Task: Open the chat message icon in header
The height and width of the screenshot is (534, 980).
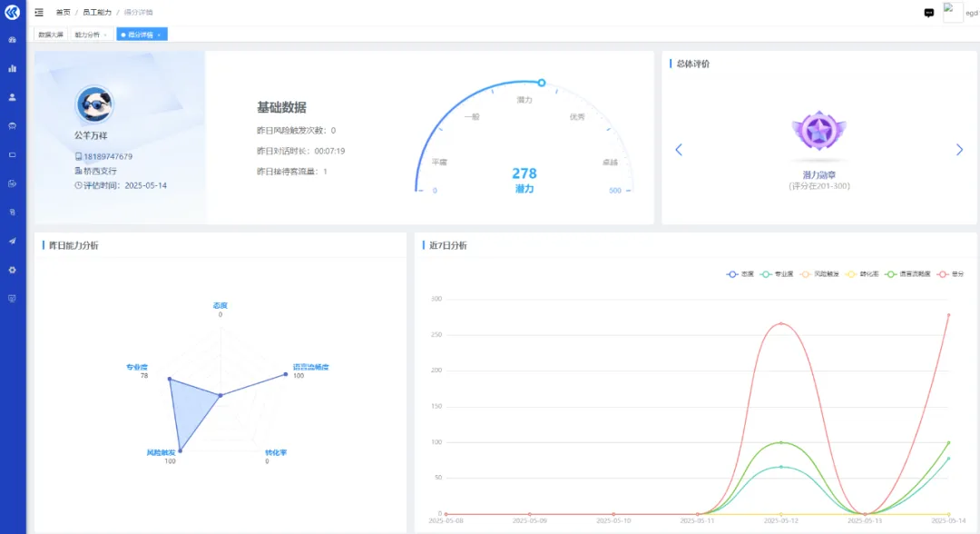Action: (x=929, y=13)
